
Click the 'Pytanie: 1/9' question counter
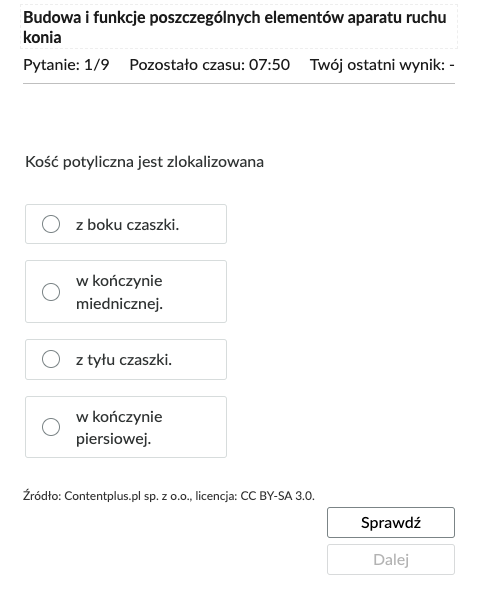coord(66,65)
